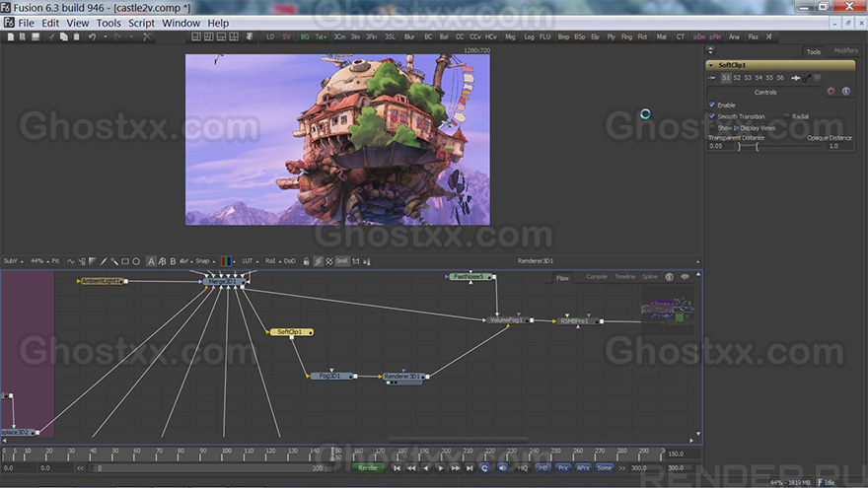Viewport: 868px width, 488px height.
Task: Click the info icon beside Spline tab
Action: (670, 277)
